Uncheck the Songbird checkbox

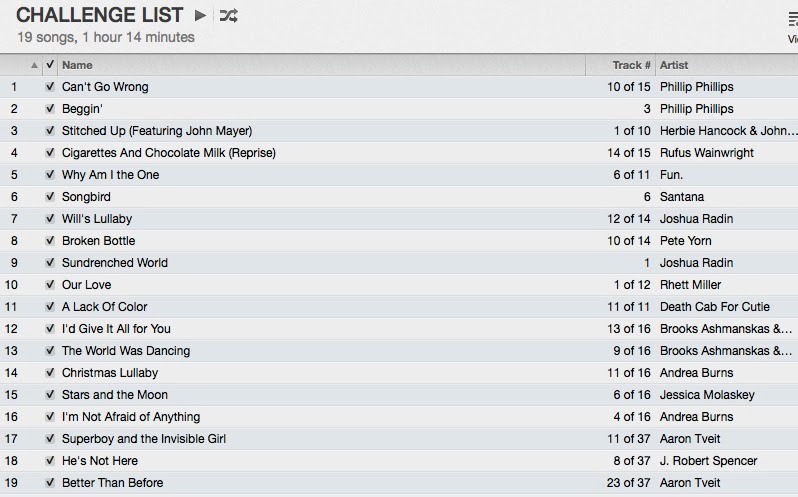pos(50,197)
